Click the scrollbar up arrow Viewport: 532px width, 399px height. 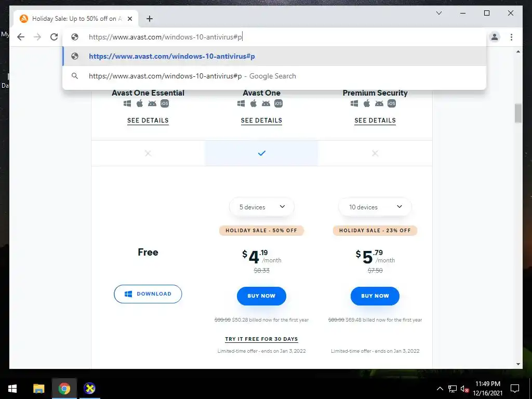coord(518,51)
